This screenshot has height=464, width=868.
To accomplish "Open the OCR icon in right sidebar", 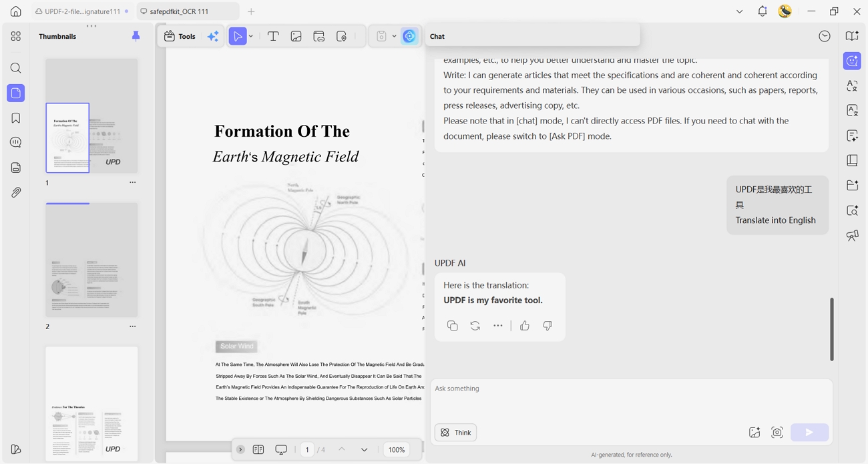I will click(852, 110).
